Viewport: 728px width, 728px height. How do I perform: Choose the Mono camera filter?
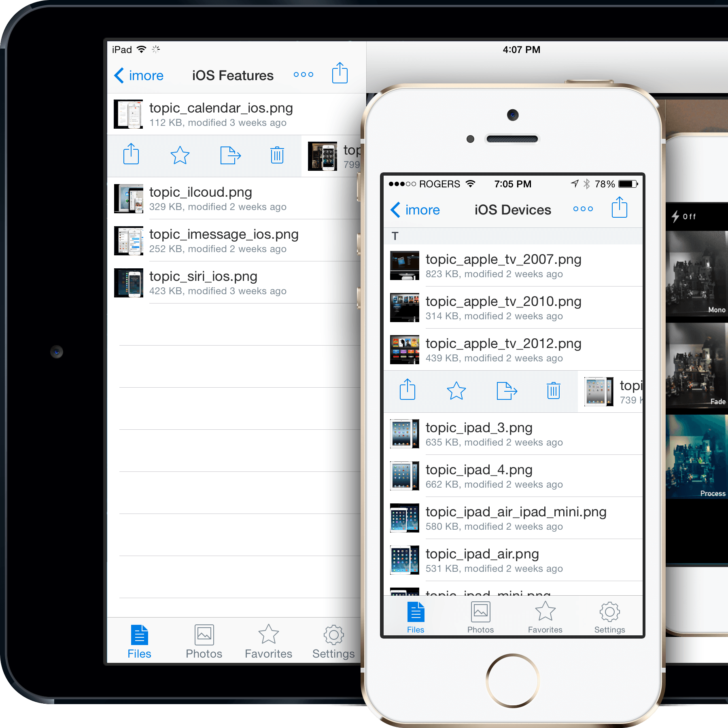[x=697, y=274]
